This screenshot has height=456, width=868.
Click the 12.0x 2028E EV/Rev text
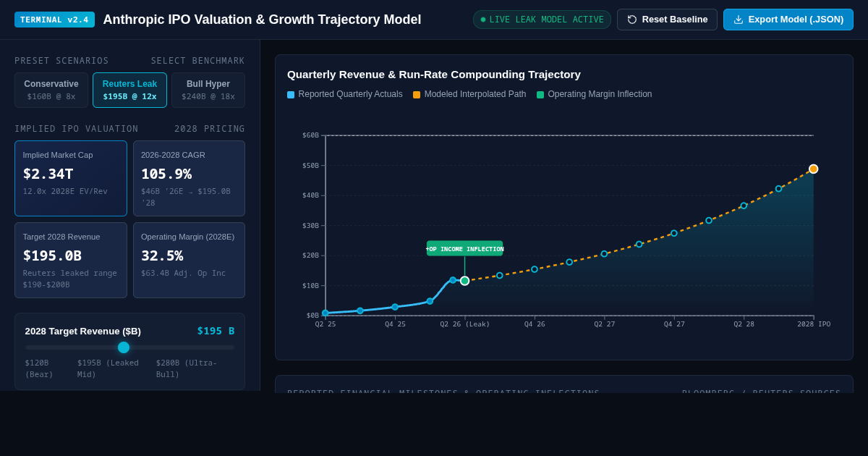(x=65, y=191)
